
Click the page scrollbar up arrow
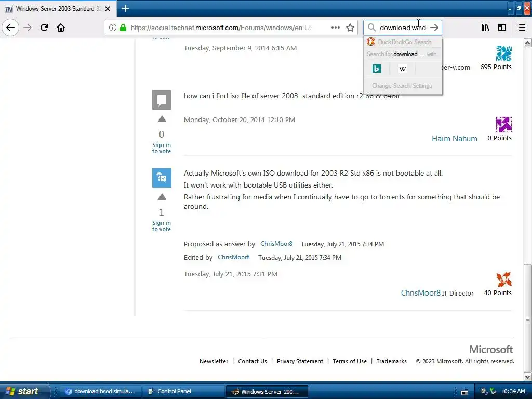[527, 43]
